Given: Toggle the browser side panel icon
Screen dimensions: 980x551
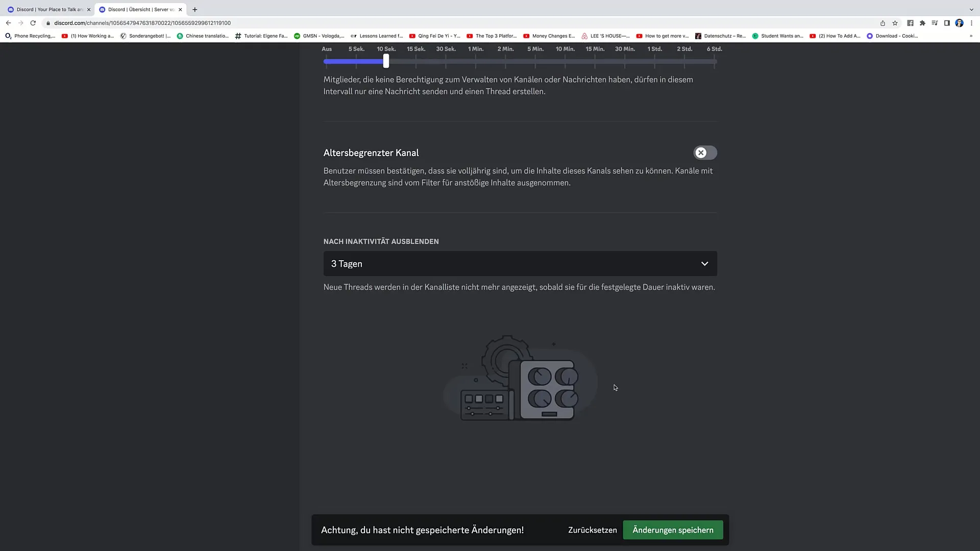Looking at the screenshot, I should tap(947, 23).
